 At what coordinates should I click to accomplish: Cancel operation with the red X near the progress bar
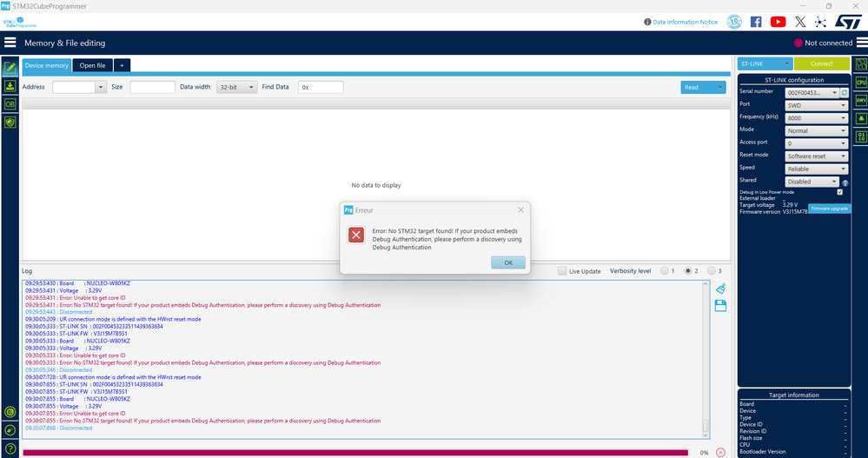pyautogui.click(x=720, y=453)
